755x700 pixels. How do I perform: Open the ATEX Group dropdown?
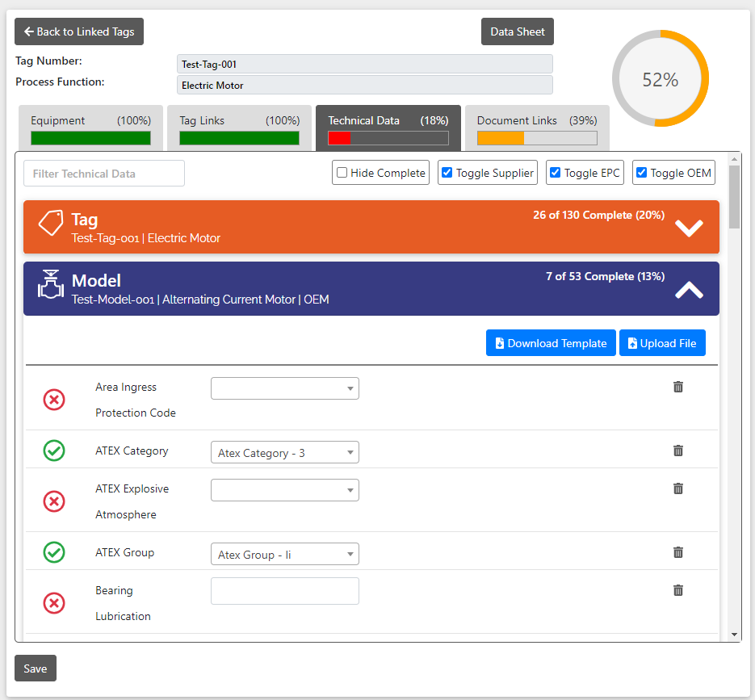(285, 554)
